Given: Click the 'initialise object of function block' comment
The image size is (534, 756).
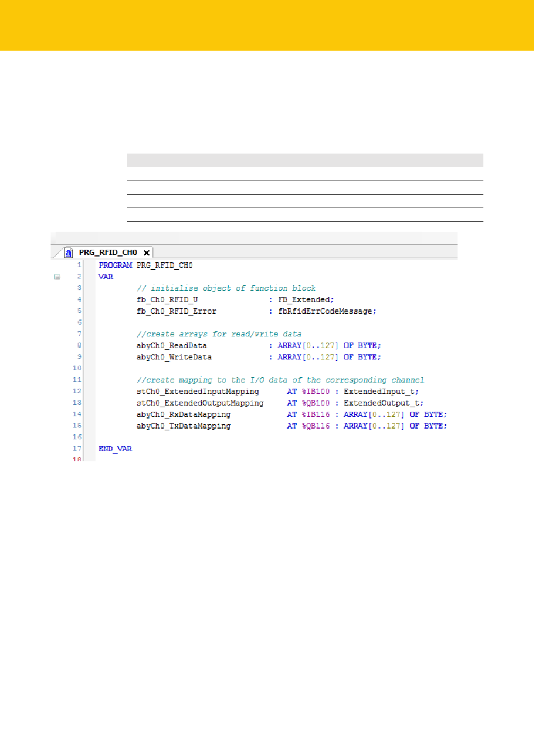Looking at the screenshot, I should click(x=226, y=289).
